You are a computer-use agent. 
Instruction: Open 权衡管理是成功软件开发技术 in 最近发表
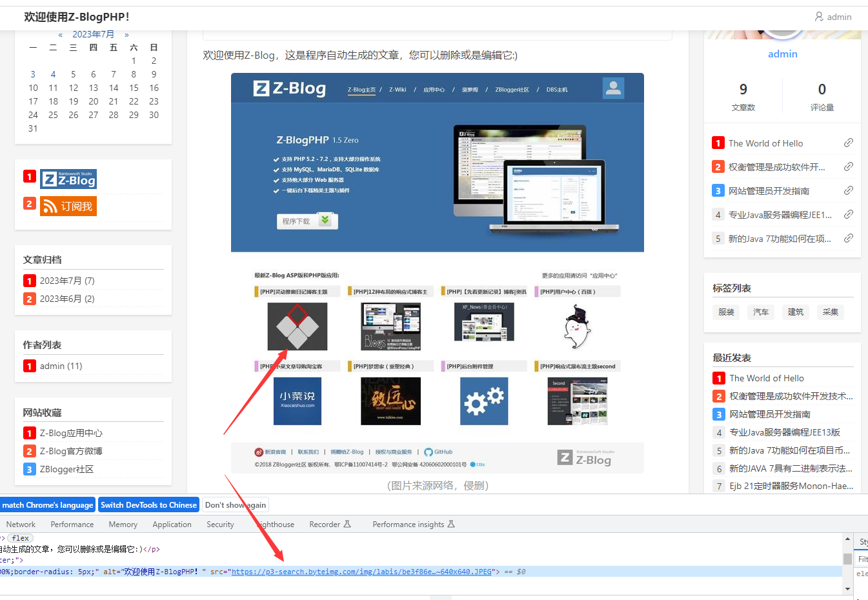(791, 396)
